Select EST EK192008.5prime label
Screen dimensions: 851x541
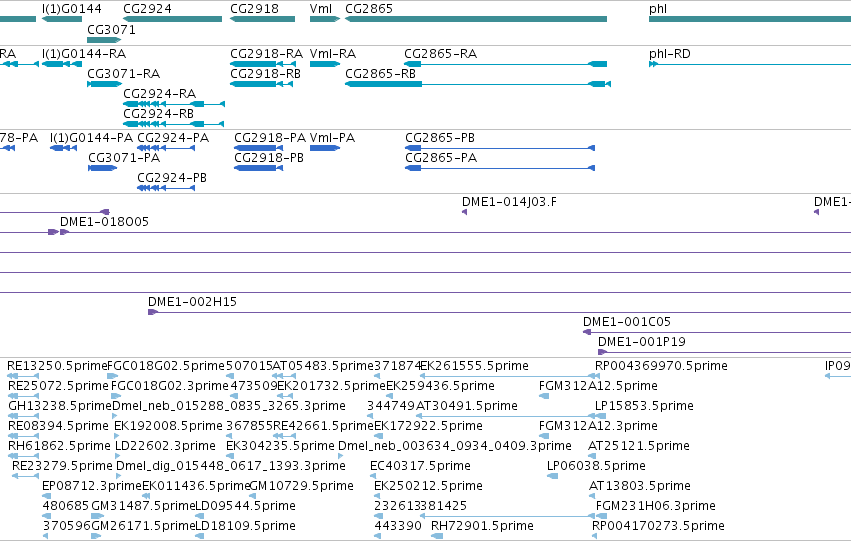pos(168,426)
